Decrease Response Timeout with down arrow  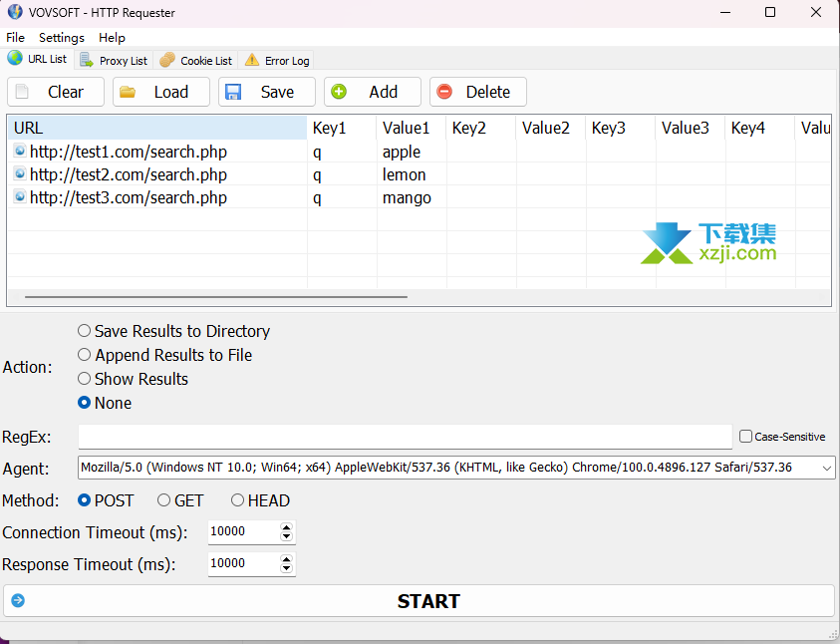287,568
